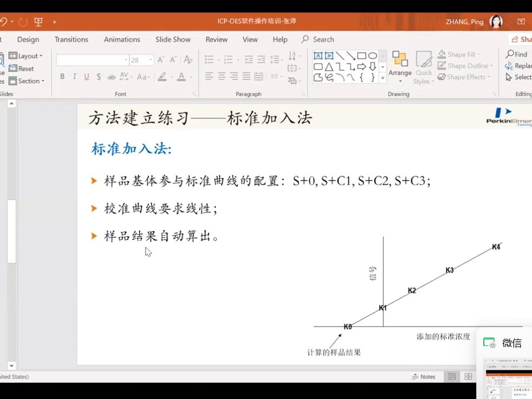Viewport: 532px width, 399px height.
Task: Align text right
Action: (x=234, y=76)
